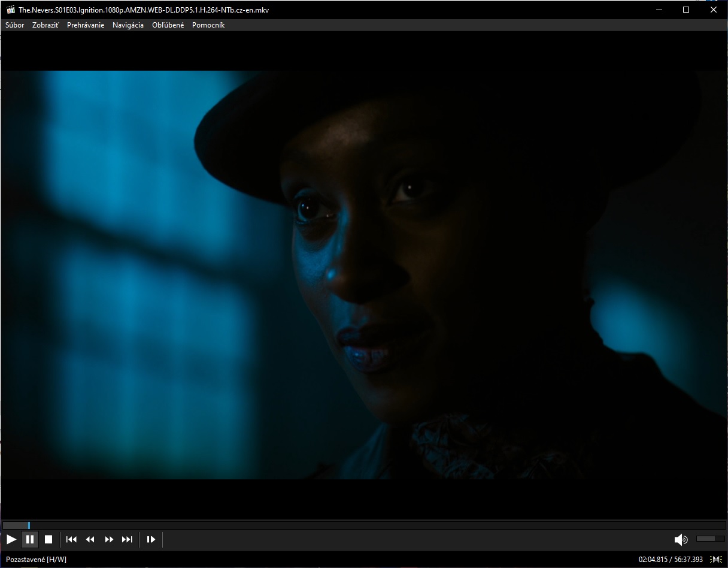Click the Pause button

(x=30, y=539)
